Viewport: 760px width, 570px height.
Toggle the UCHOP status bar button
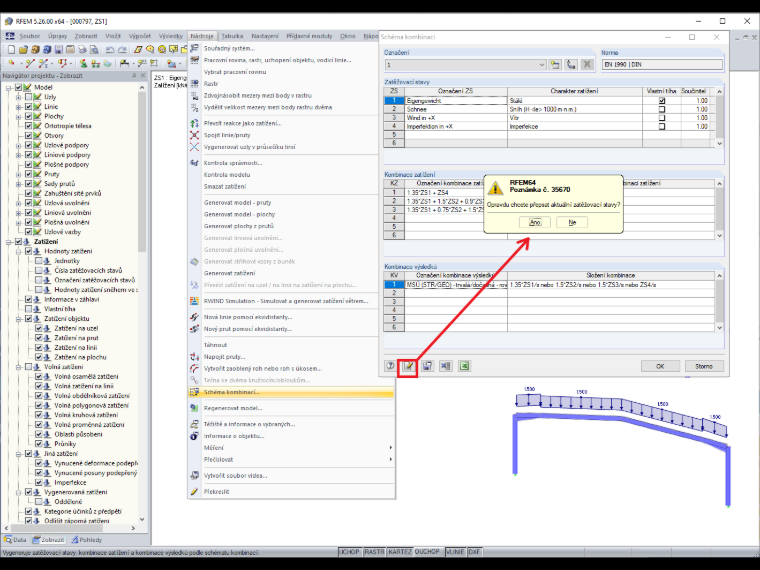(x=349, y=552)
